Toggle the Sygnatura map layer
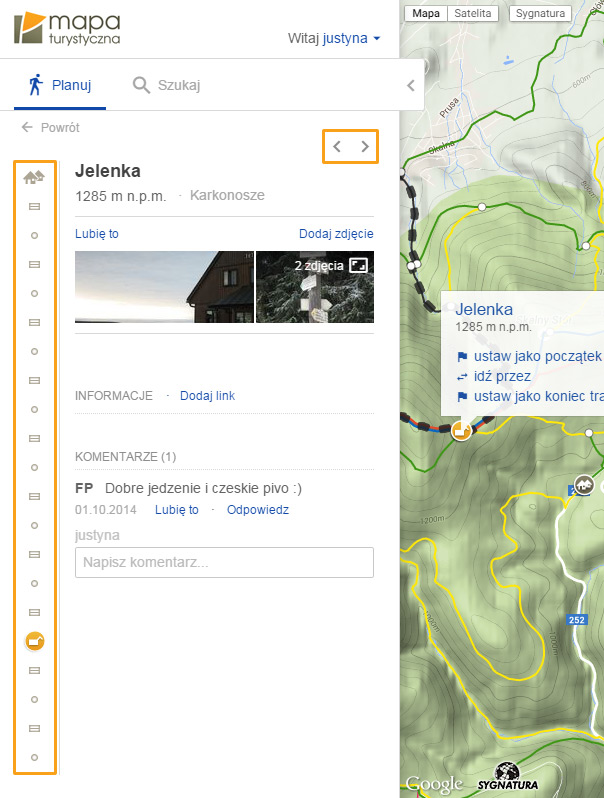The width and height of the screenshot is (604, 798). tap(539, 14)
